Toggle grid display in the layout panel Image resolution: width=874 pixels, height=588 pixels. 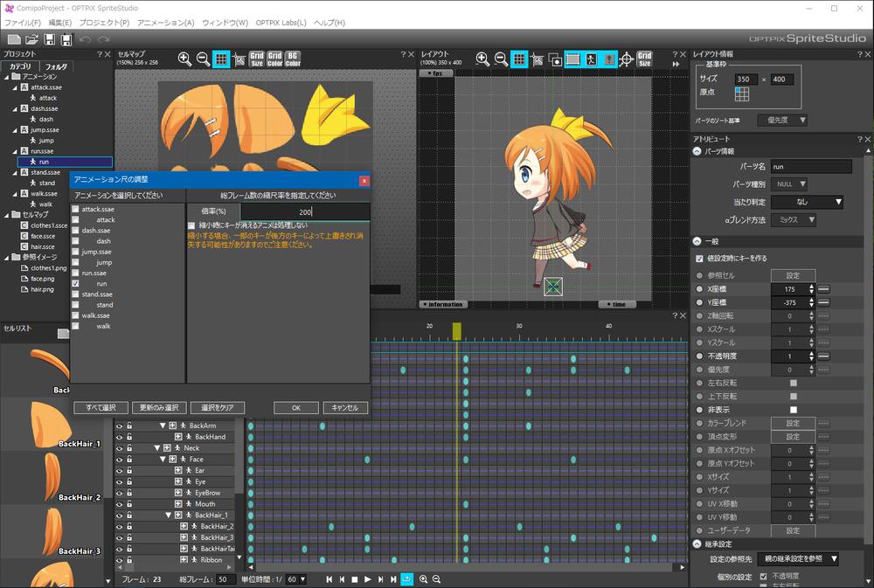coord(519,59)
